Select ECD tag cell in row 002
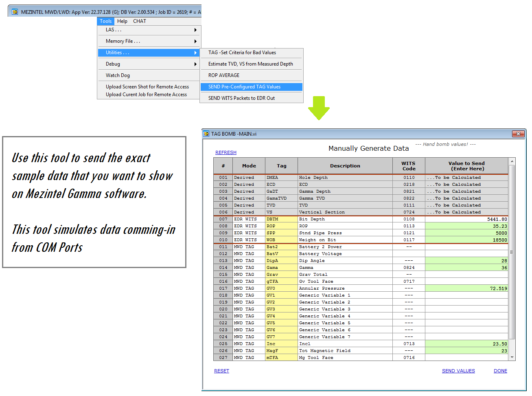This screenshot has width=532, height=396. point(281,185)
